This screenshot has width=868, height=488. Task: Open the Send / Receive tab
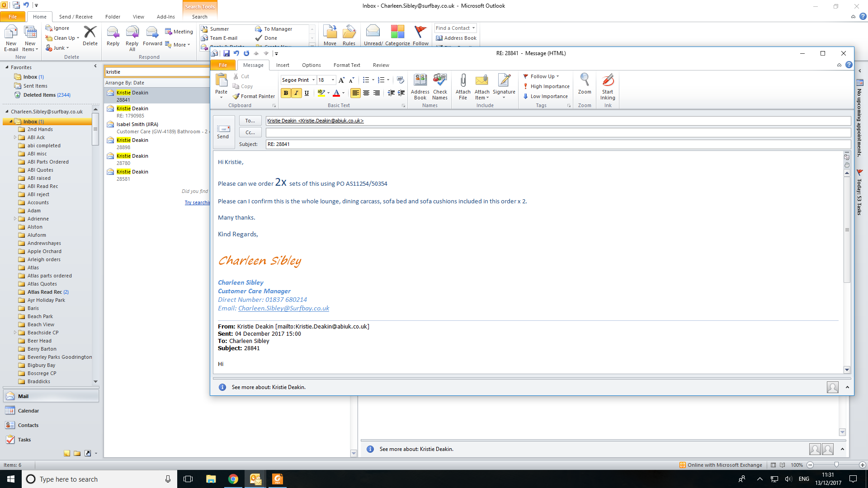tap(75, 17)
